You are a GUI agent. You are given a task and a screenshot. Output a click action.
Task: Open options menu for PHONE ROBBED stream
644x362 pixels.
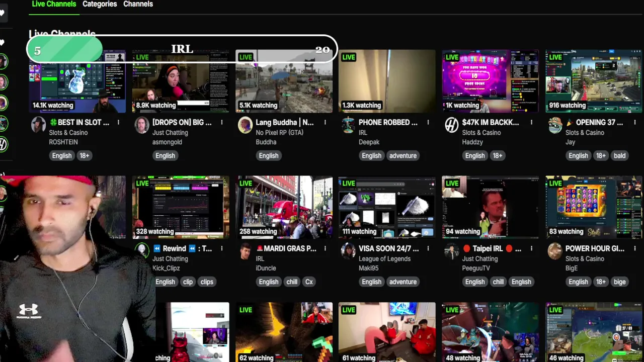pos(428,122)
